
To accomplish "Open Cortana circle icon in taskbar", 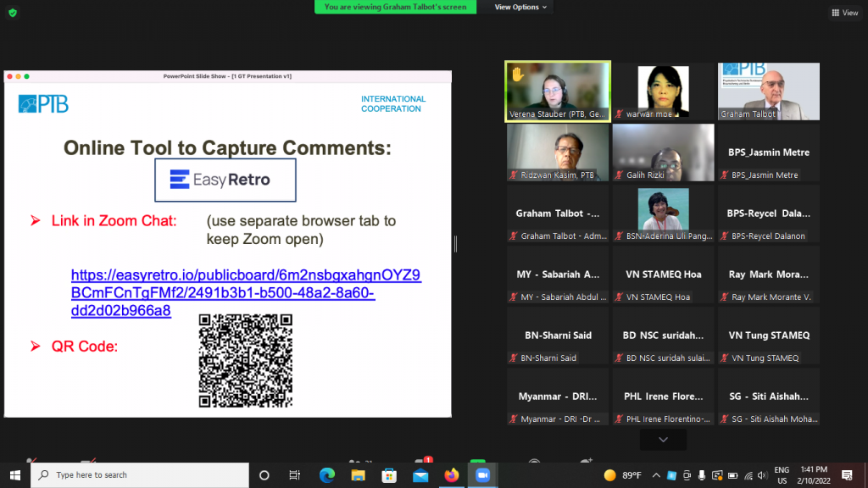I will 264,474.
